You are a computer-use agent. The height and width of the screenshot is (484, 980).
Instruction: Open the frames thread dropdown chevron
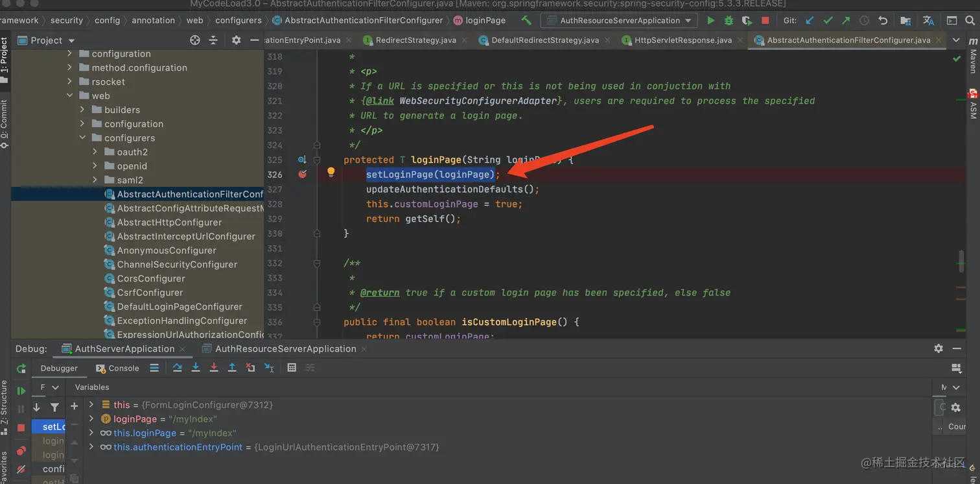(x=55, y=387)
